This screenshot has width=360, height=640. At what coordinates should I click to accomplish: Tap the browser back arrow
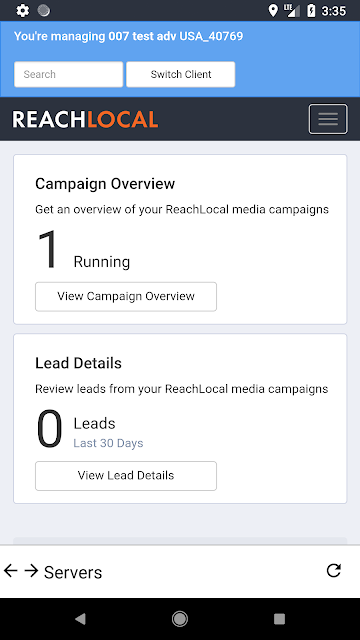click(11, 571)
